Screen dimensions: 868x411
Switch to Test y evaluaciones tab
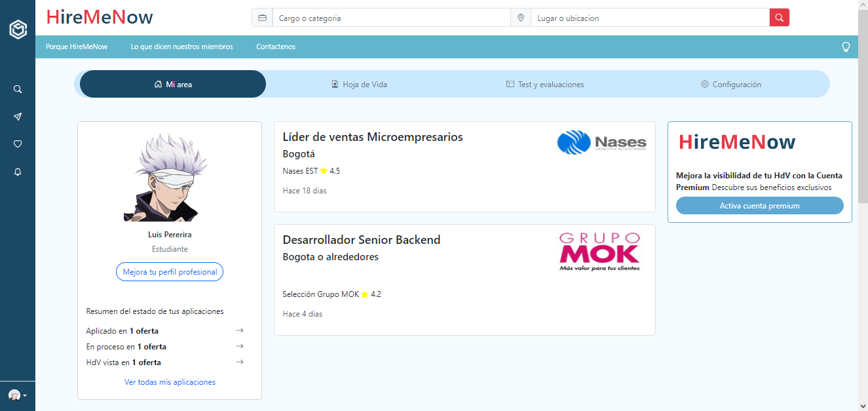[545, 84]
